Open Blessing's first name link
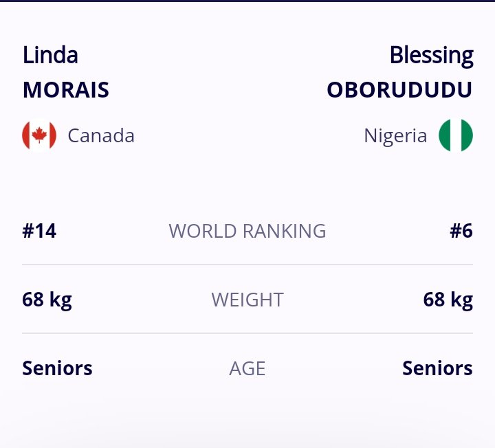This screenshot has height=448, width=495. click(431, 55)
